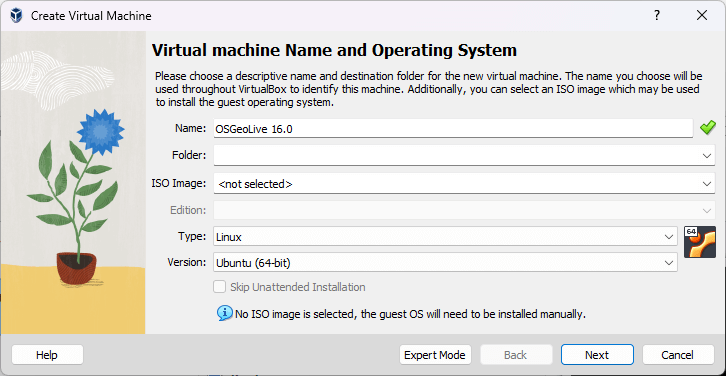Cancel the virtual machine creation
The height and width of the screenshot is (376, 726).
coord(677,355)
